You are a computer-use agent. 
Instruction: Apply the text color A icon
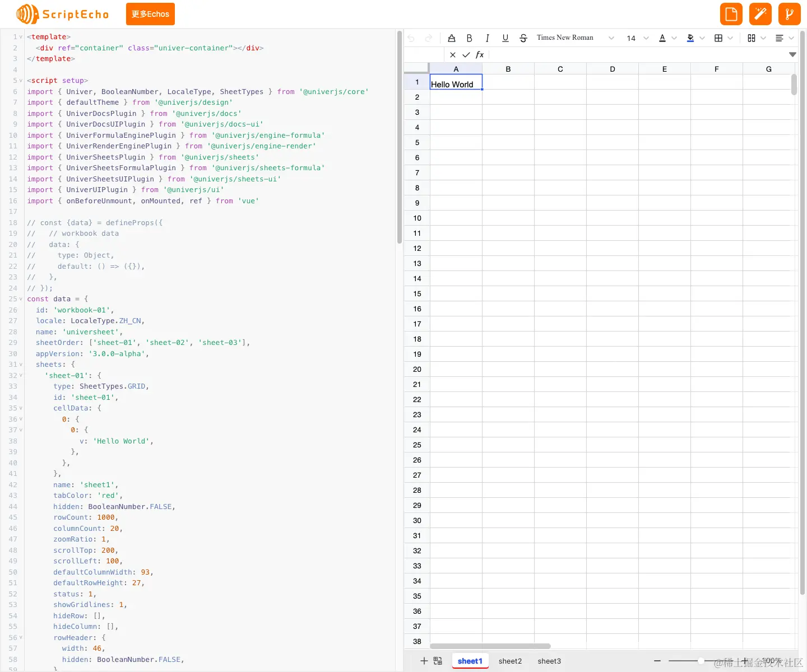pos(662,38)
